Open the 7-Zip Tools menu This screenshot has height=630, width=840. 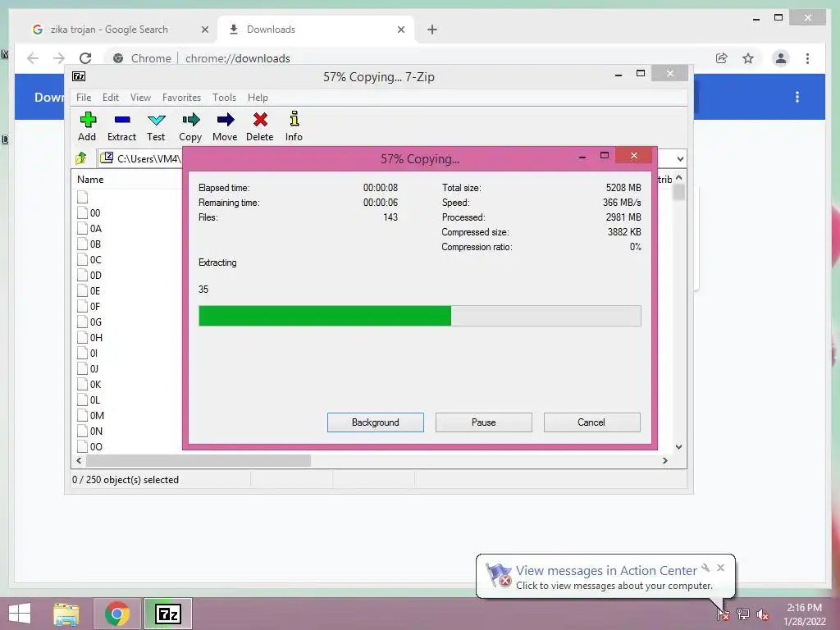pyautogui.click(x=224, y=98)
